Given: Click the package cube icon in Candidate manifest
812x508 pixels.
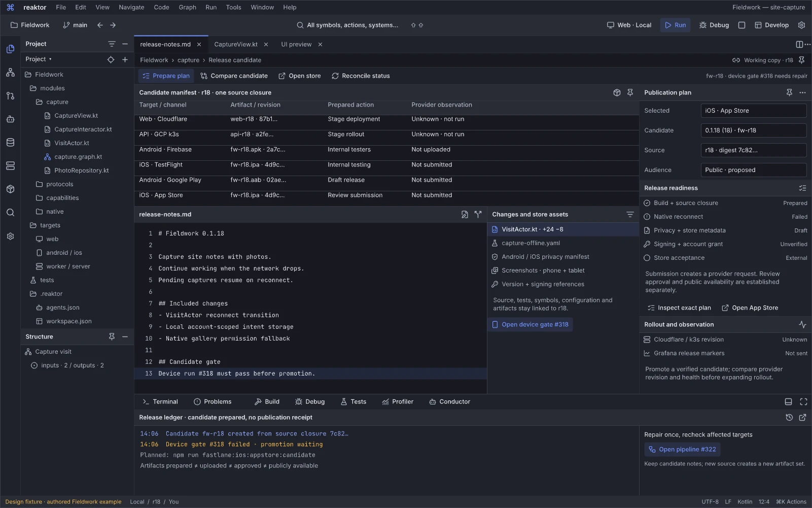Looking at the screenshot, I should (617, 92).
